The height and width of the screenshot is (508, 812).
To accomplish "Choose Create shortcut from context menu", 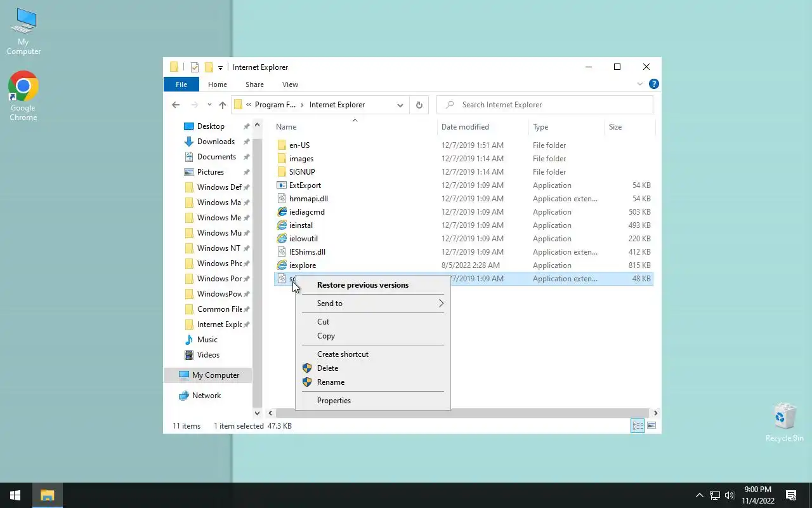I will [372, 354].
